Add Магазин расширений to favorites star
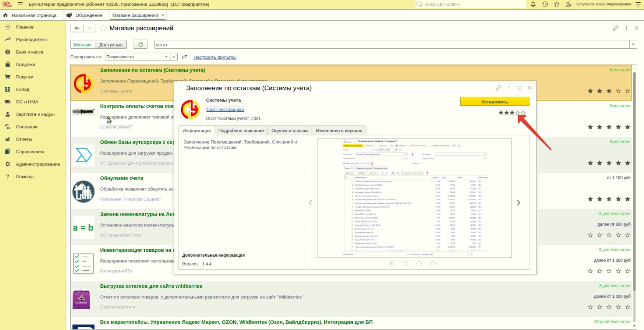Screen dimensions: 644x330 (103, 28)
